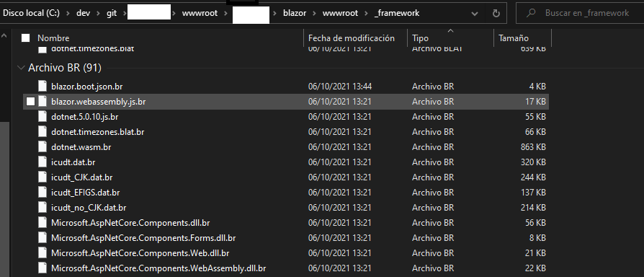Sort by the Tipo column header
This screenshot has height=277, width=644.
tap(420, 38)
